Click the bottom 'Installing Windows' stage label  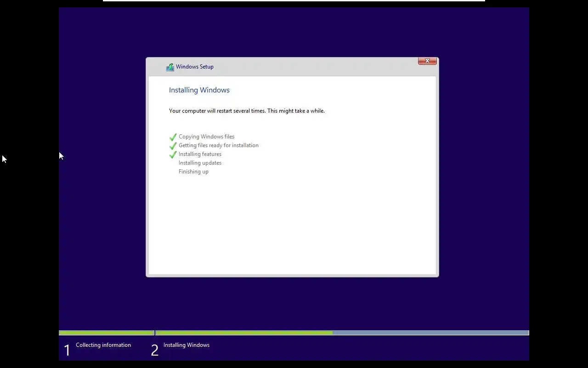click(187, 345)
